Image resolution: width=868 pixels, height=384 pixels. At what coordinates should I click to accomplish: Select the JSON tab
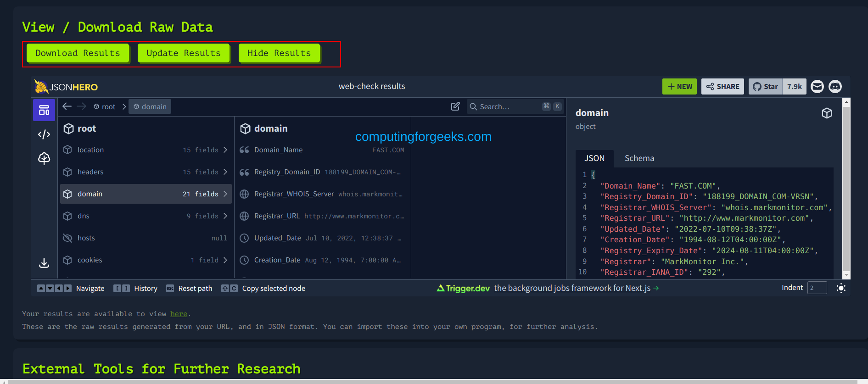(594, 158)
